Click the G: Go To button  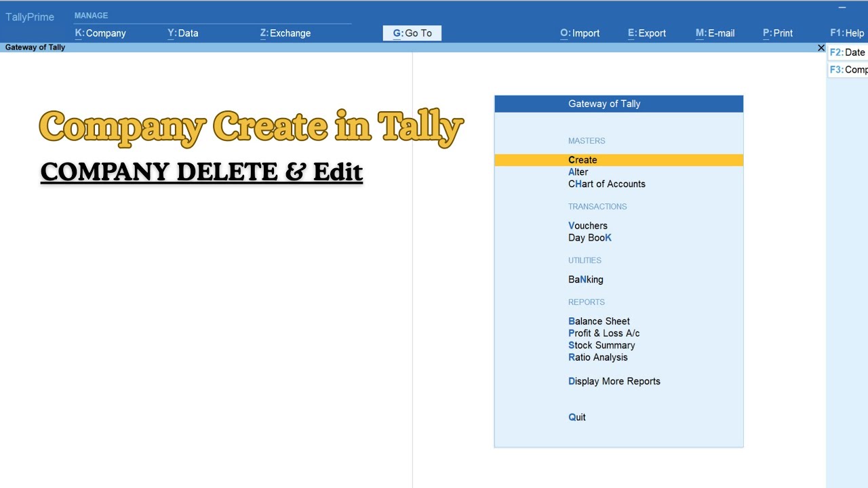tap(412, 33)
